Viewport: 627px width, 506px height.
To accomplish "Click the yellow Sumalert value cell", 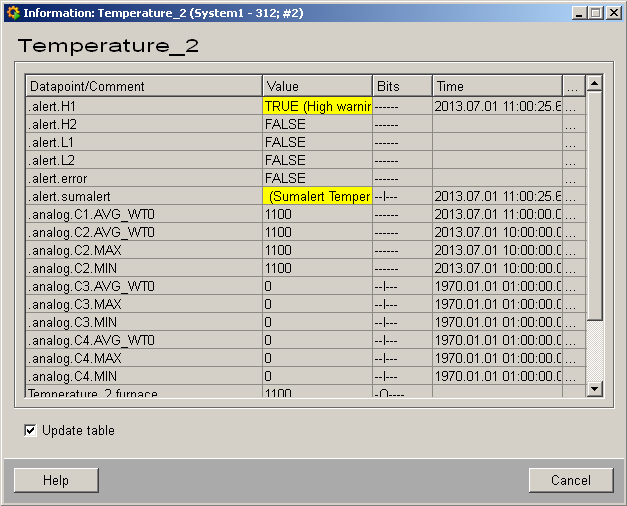I will point(317,196).
